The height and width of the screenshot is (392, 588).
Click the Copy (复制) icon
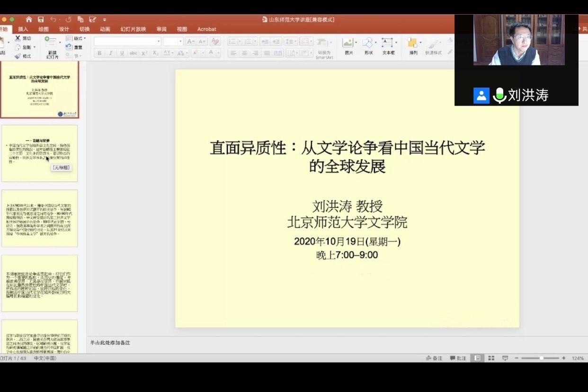point(18,47)
